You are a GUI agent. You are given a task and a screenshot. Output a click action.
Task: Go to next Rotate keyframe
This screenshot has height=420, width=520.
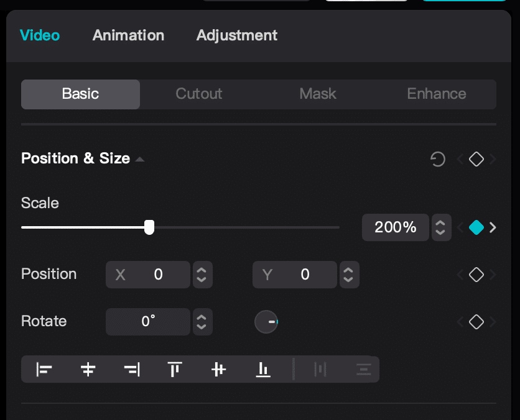(493, 322)
